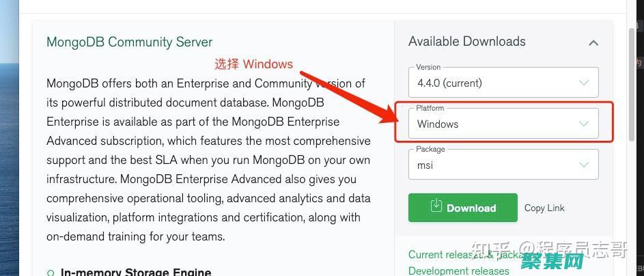
Task: Click the phrase 'on-demand training for your teams.'
Action: 136,237
